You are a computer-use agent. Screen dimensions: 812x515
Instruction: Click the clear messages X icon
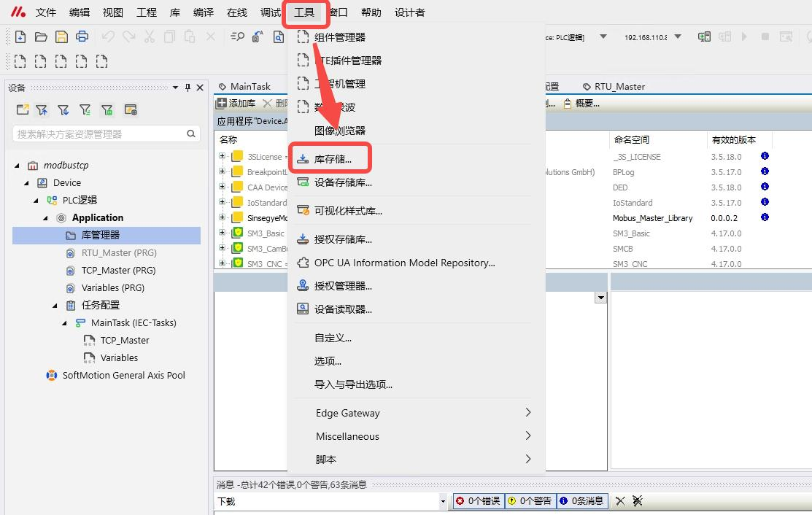[620, 500]
